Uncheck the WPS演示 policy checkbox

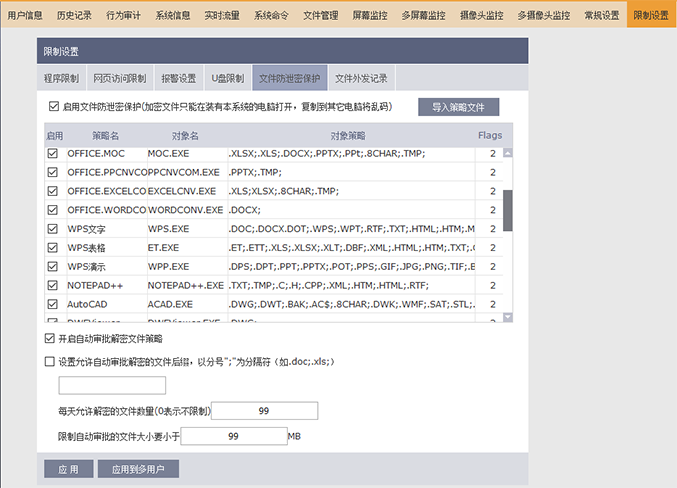(x=53, y=266)
